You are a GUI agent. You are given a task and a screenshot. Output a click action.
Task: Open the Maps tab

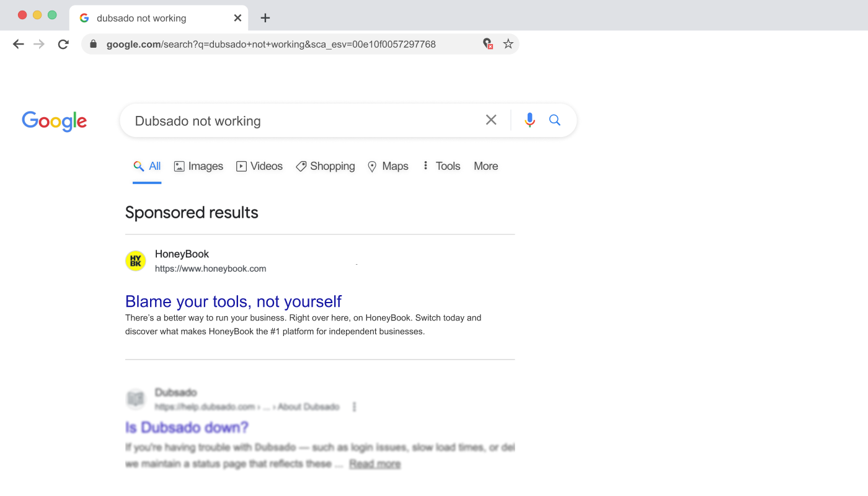pyautogui.click(x=388, y=166)
